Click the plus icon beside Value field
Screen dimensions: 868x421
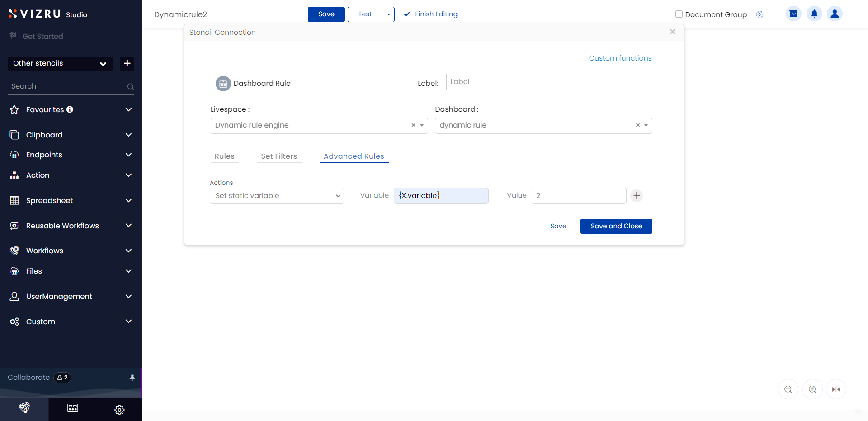coord(637,195)
